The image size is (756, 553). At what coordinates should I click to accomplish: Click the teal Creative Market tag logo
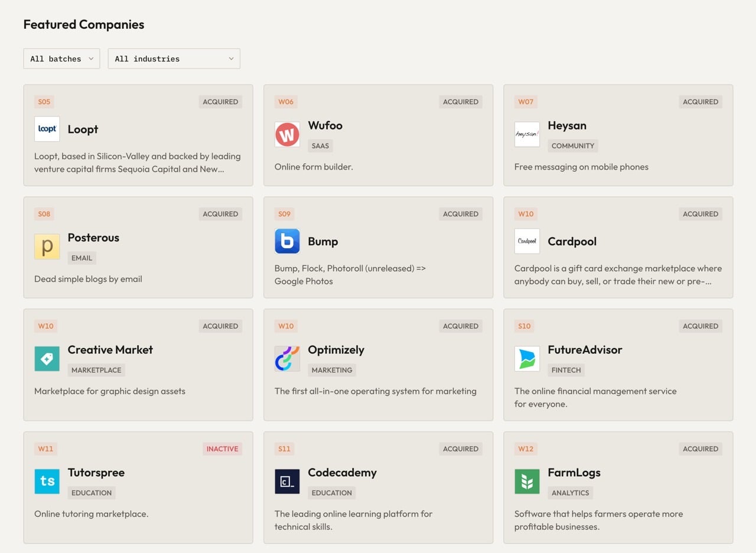point(47,359)
